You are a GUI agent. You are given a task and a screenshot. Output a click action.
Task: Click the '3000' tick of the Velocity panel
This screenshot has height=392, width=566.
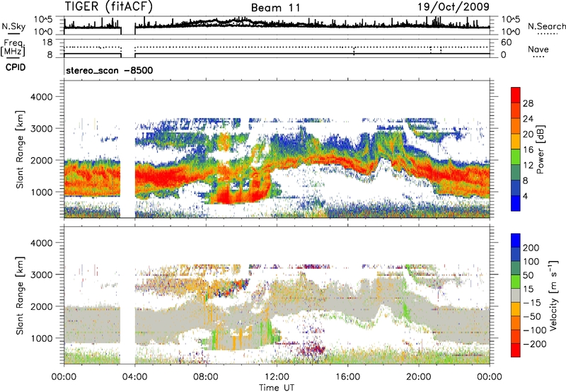point(41,275)
